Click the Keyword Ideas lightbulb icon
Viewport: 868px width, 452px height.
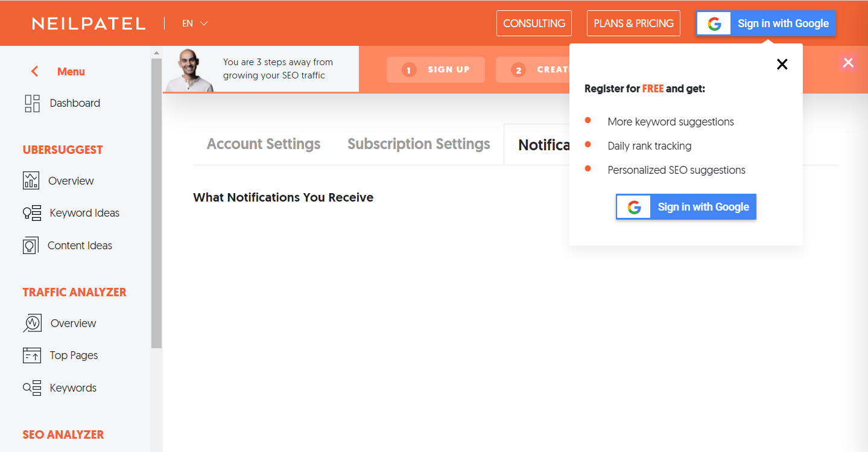pos(32,213)
